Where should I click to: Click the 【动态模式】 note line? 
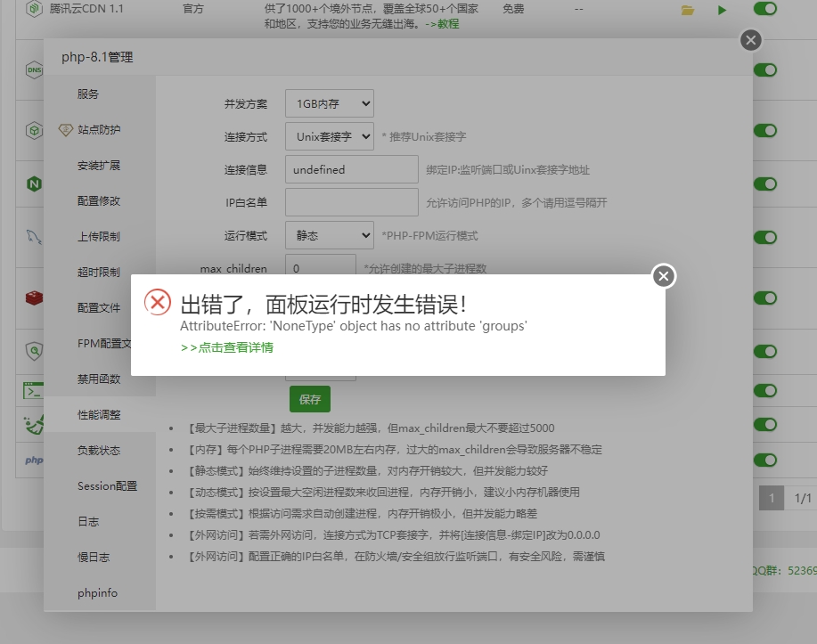pos(383,493)
